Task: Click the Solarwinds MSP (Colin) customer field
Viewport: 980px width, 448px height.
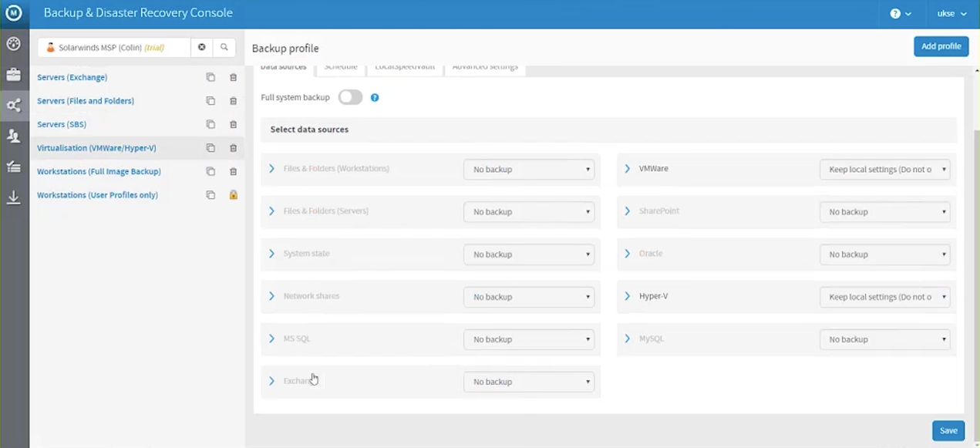Action: [114, 47]
